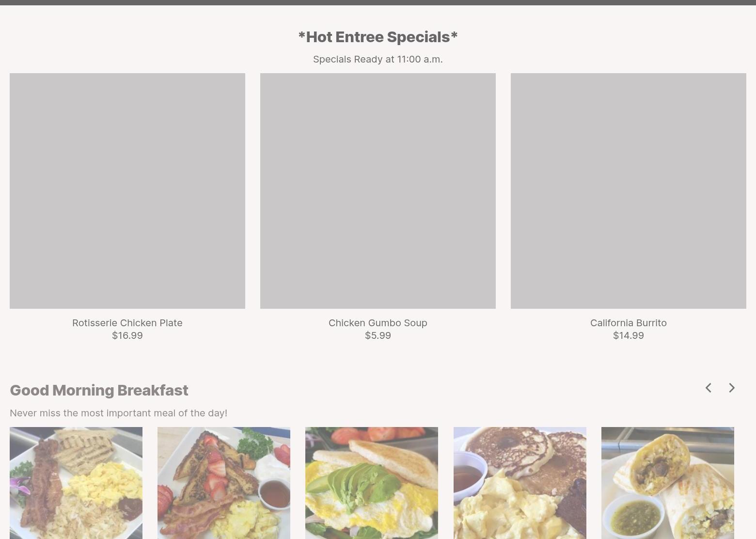Click the $14.99 price label
Viewport: 756px width, 539px height.
tap(629, 335)
